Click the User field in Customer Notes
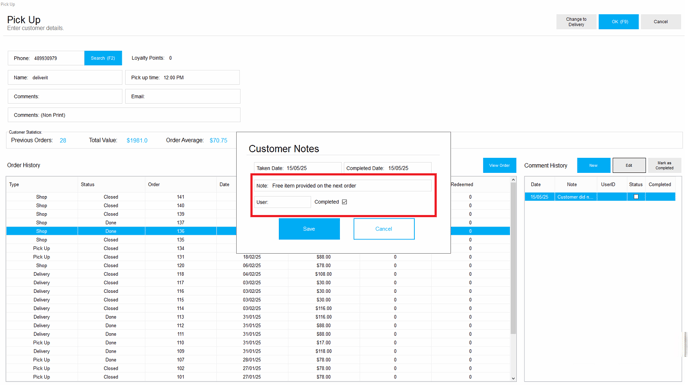The image size is (688, 387). [x=282, y=202]
